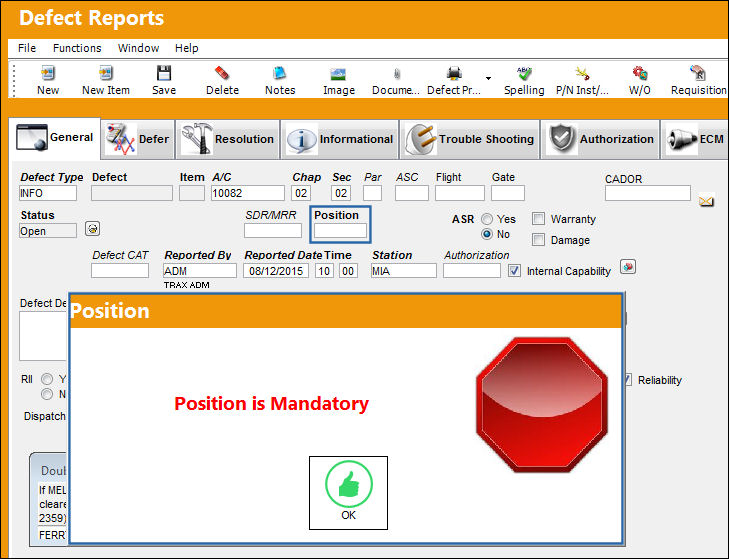Click the Reported By field
Viewport: 729px width, 559px height.
200,271
